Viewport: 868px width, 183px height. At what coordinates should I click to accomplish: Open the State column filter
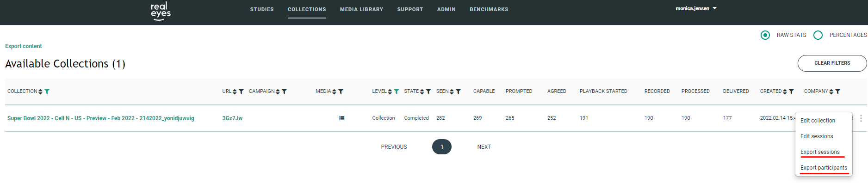(x=428, y=91)
